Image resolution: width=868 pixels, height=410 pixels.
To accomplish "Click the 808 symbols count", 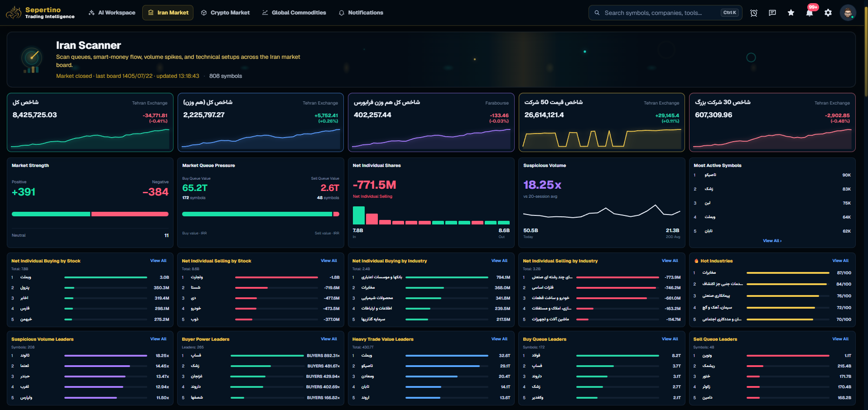I will (226, 76).
